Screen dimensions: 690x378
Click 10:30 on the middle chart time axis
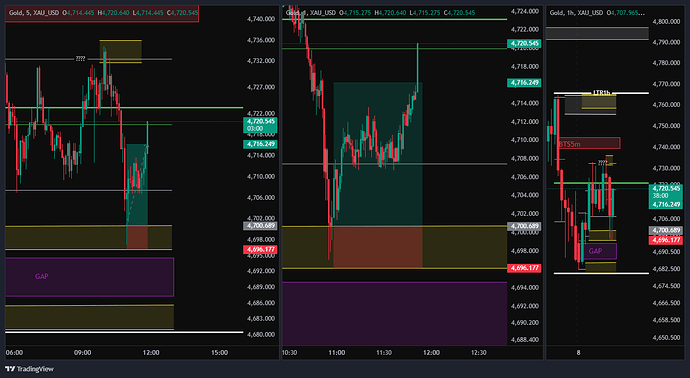(x=289, y=352)
